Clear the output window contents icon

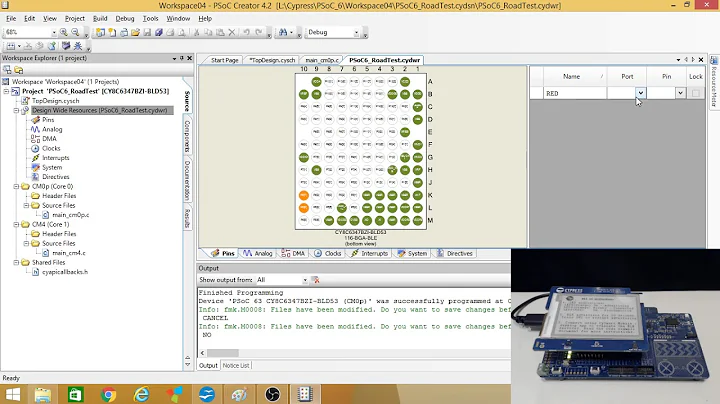point(315,280)
